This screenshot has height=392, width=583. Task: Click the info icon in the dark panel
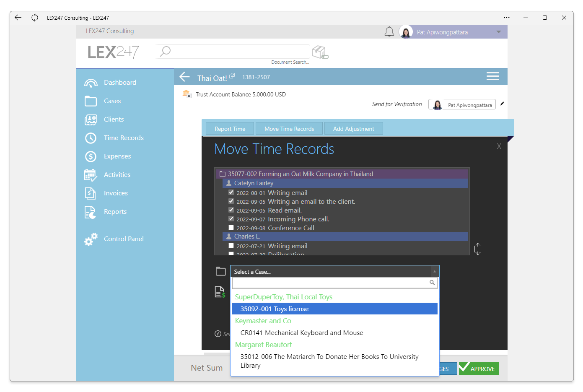[x=218, y=334]
